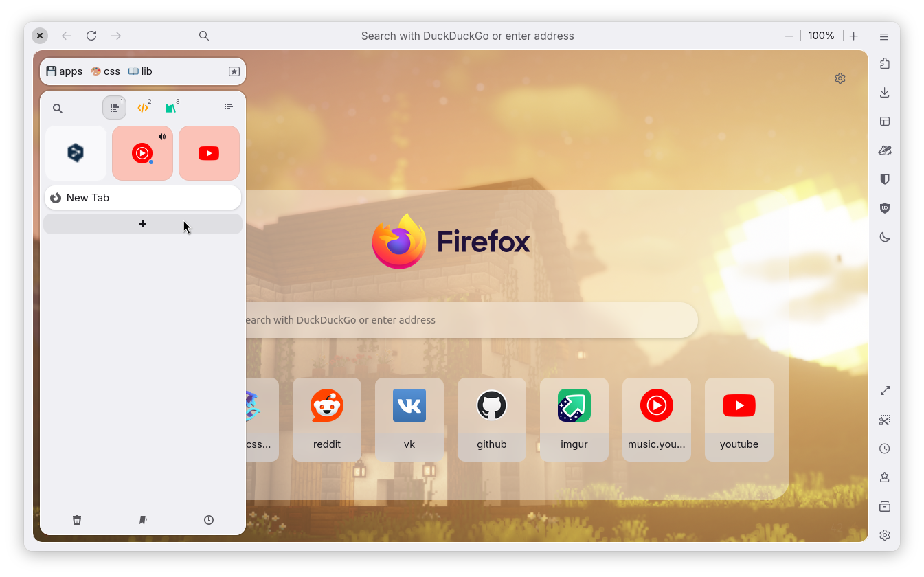
Task: Open the half-filled shield protection icon
Action: tap(885, 179)
